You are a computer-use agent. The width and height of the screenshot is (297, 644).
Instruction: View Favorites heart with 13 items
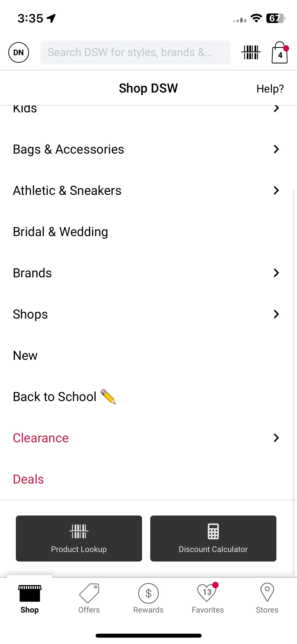click(x=208, y=599)
